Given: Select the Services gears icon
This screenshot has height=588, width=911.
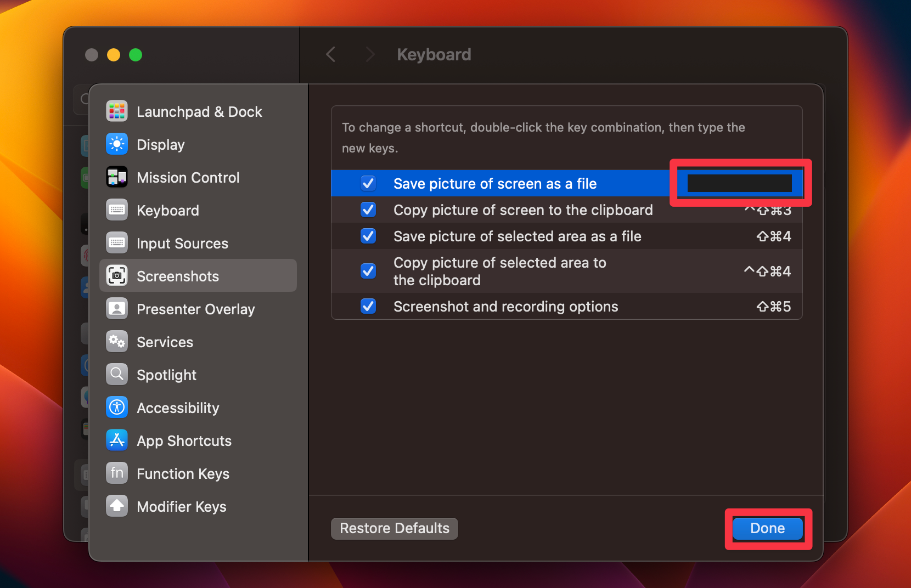Looking at the screenshot, I should coord(116,341).
